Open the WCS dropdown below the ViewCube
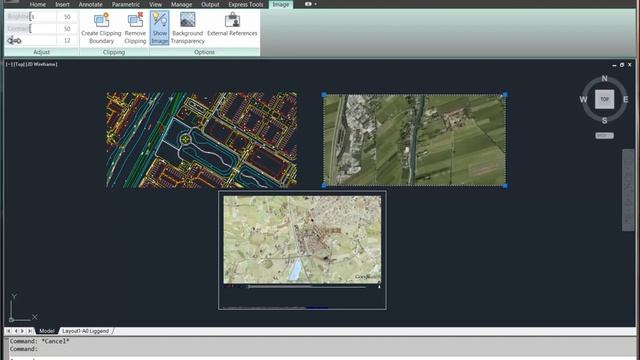The height and width of the screenshot is (360, 640). point(604,136)
